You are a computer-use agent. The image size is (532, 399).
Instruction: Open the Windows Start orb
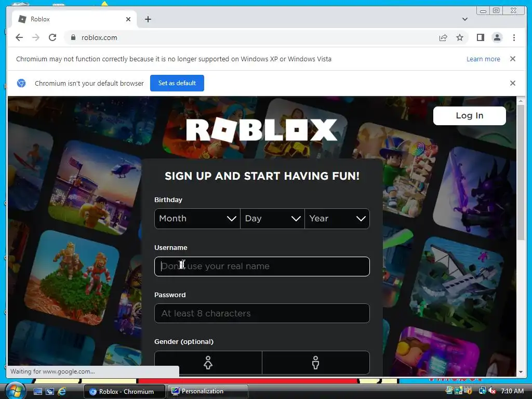click(15, 391)
